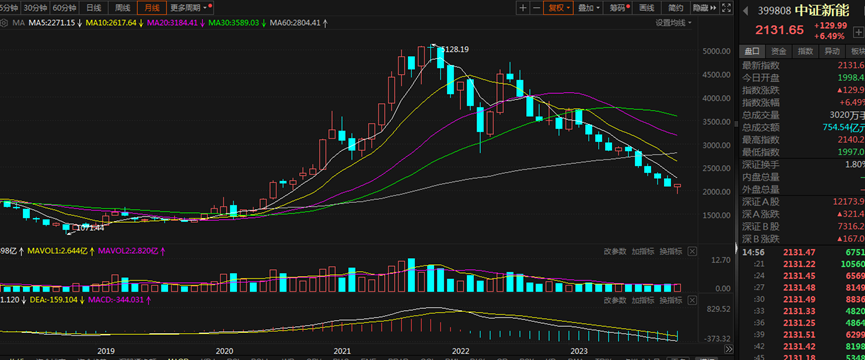865x360 pixels.
Task: Click 深证B股 row
Action: 802,227
